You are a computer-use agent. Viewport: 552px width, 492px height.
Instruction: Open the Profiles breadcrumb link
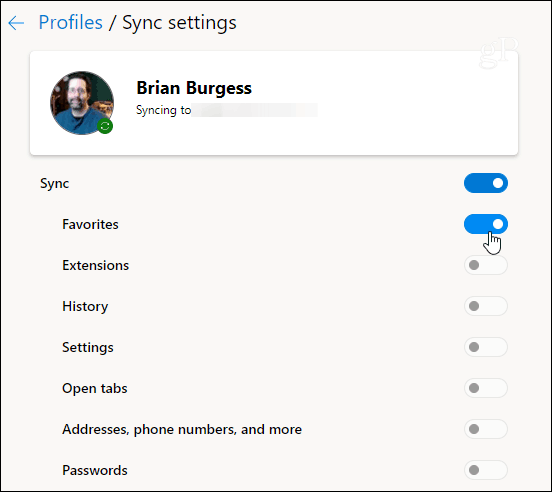[x=70, y=23]
